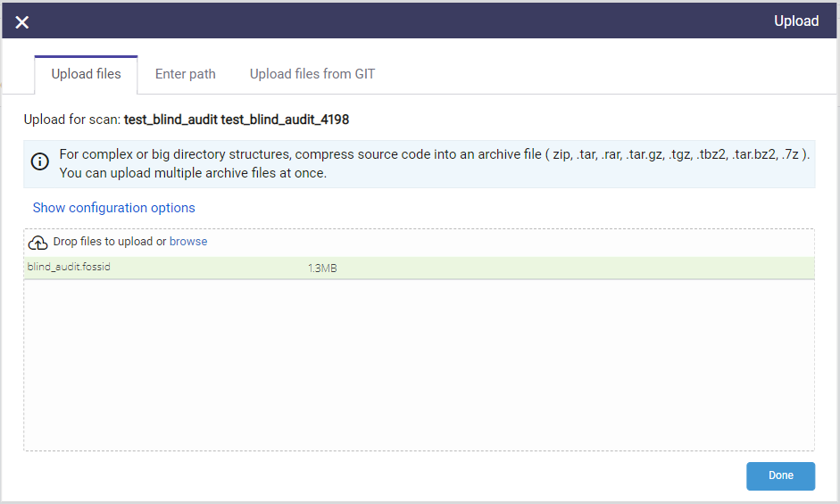This screenshot has width=840, height=504.
Task: Click the info circle icon in the banner
Action: click(40, 162)
